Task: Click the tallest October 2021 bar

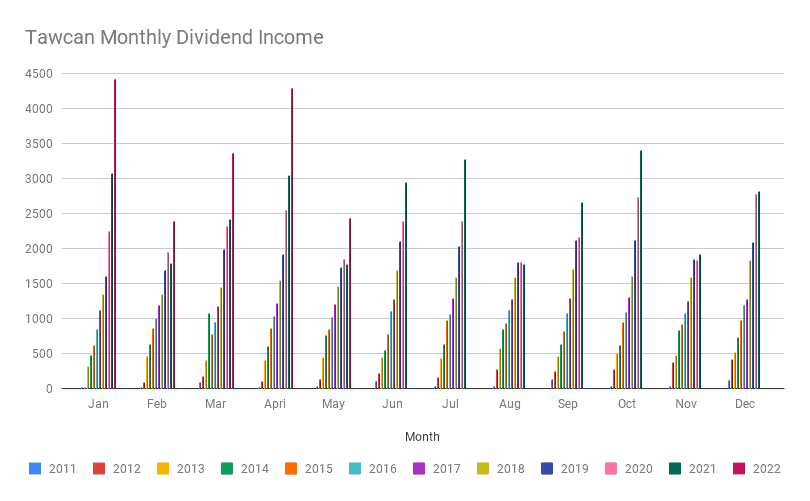Action: (x=641, y=270)
